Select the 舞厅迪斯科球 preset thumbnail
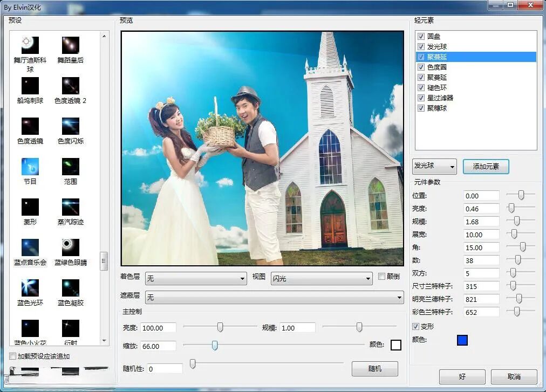 pos(30,45)
